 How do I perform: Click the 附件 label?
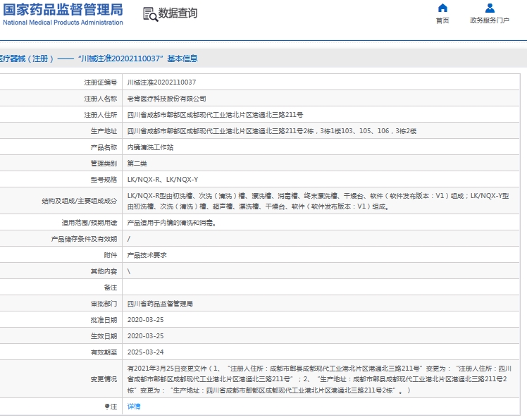point(111,255)
